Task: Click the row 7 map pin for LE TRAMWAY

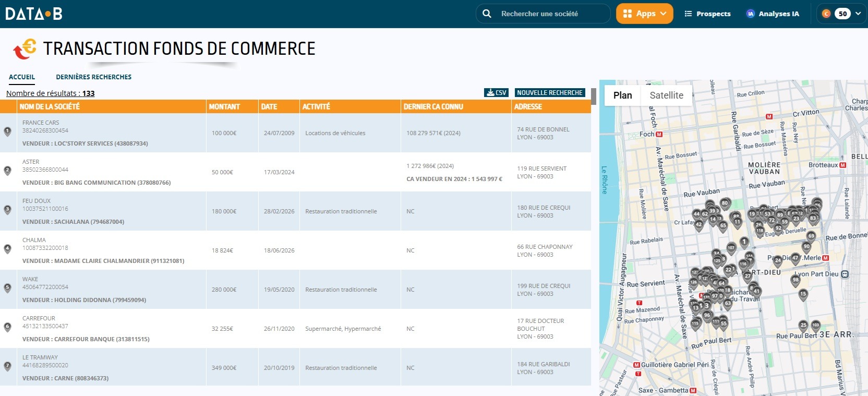Action: point(7,367)
